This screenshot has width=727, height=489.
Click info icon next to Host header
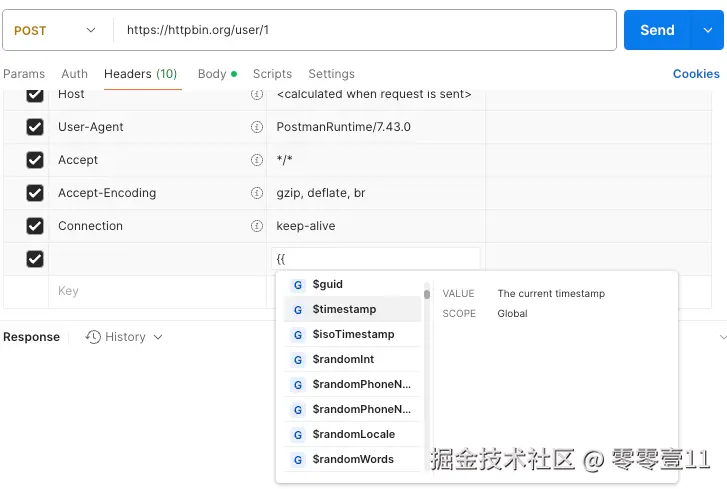click(257, 94)
